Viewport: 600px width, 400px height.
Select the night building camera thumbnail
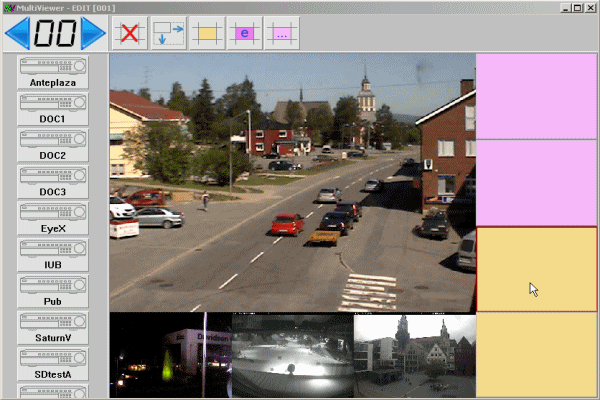(x=171, y=355)
